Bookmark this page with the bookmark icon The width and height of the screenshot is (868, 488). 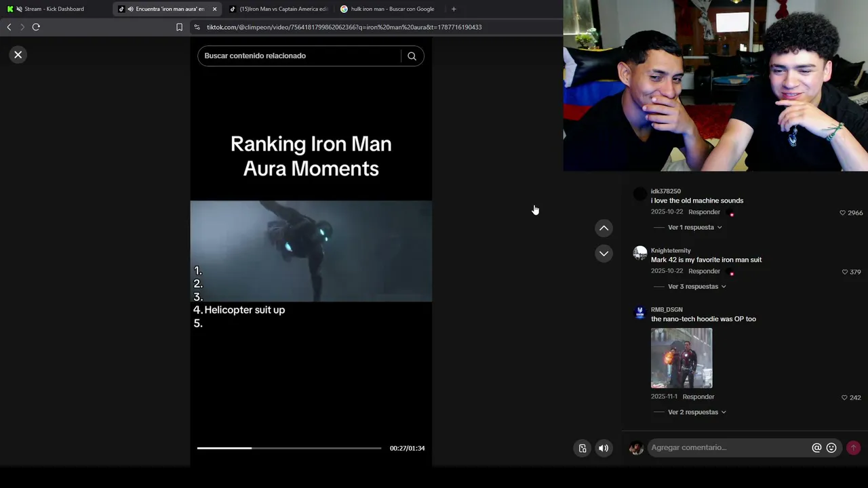tap(179, 27)
